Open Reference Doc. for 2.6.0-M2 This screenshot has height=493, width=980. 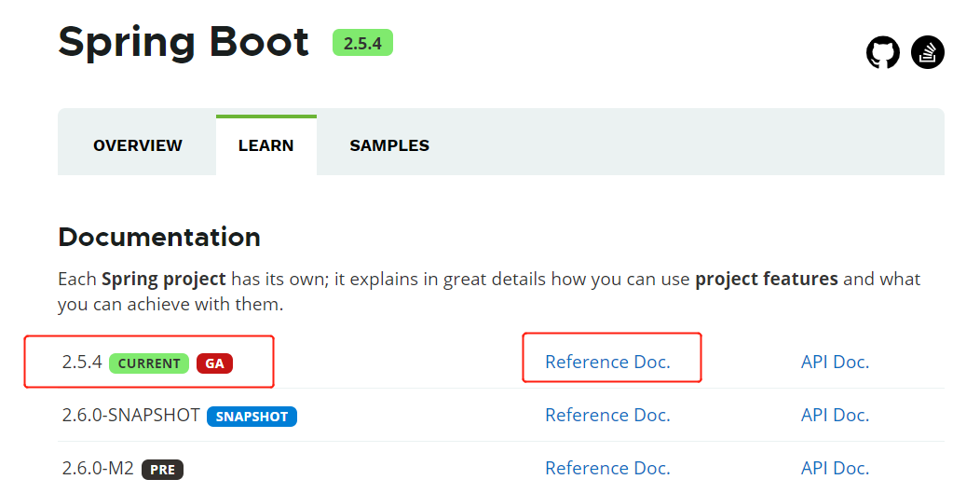tap(607, 468)
